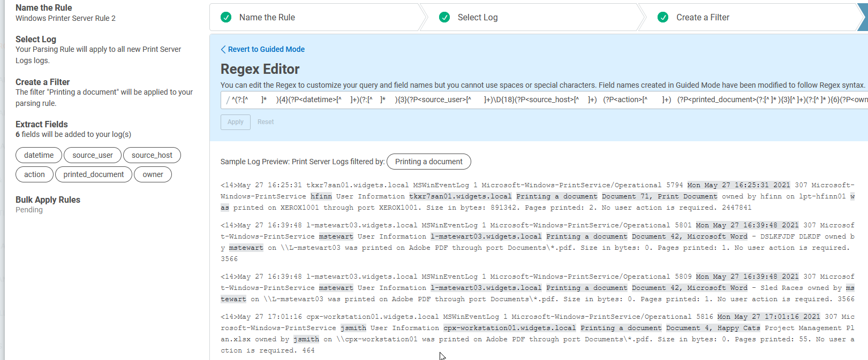Click the back chevron before Revert to Guided Mode

223,49
